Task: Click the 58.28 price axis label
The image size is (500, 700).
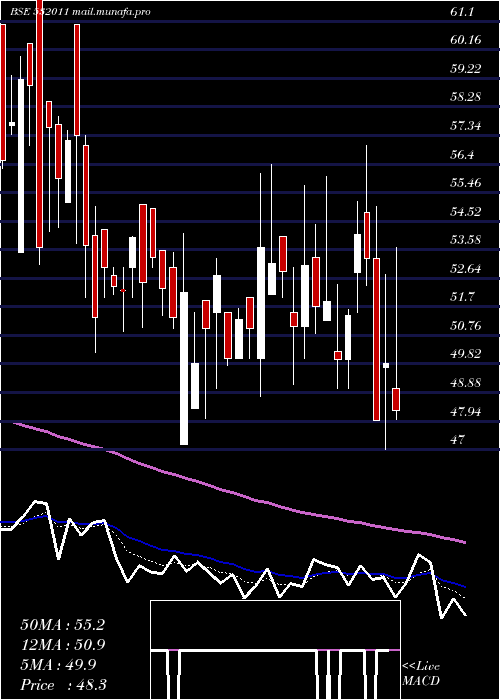Action: coord(466,97)
